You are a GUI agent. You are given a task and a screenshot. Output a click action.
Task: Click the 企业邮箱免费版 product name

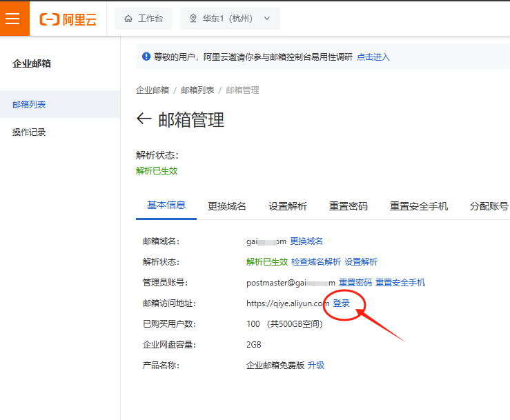pos(275,365)
